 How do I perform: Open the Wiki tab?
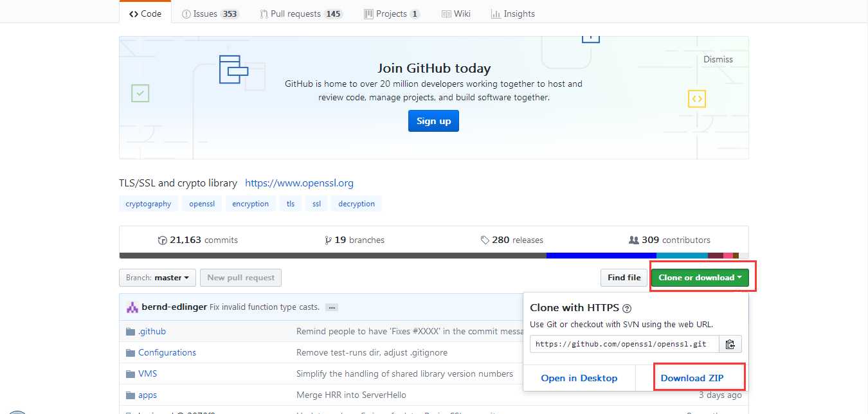(456, 14)
